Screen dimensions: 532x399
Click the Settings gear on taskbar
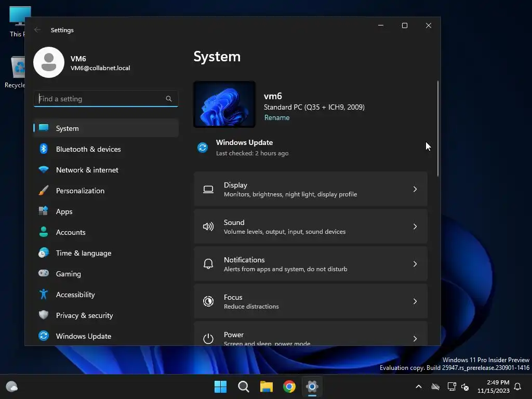tap(312, 387)
